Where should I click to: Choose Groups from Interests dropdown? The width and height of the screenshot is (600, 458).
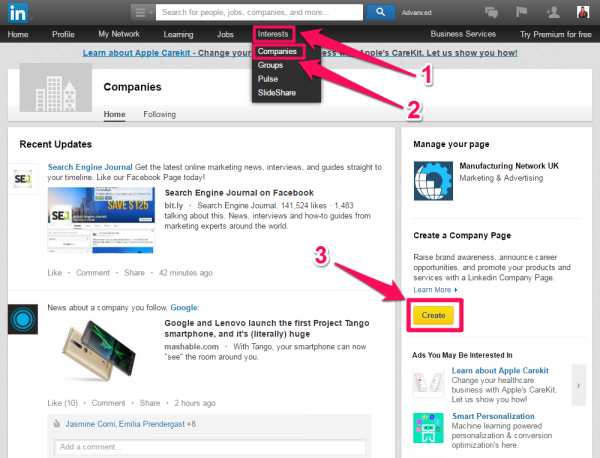pos(270,65)
